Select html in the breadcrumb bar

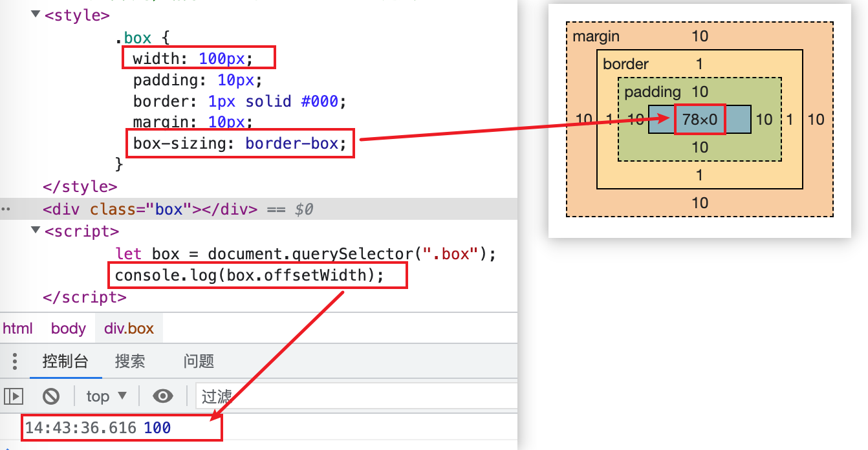17,328
